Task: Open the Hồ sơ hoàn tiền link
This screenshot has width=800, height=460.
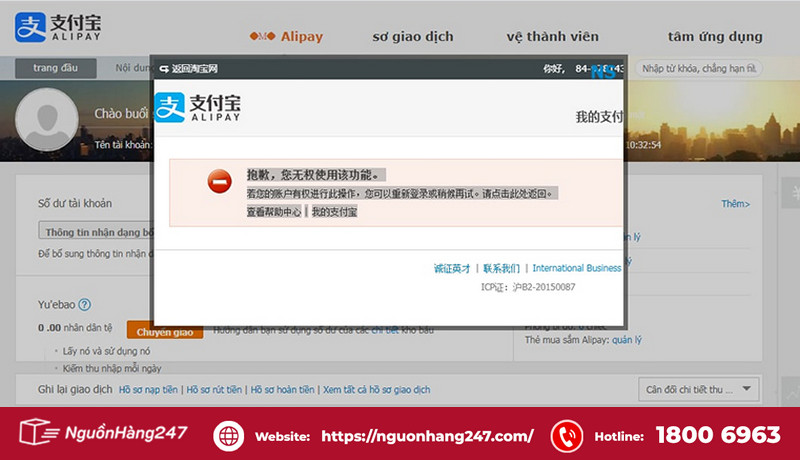Action: point(282,390)
